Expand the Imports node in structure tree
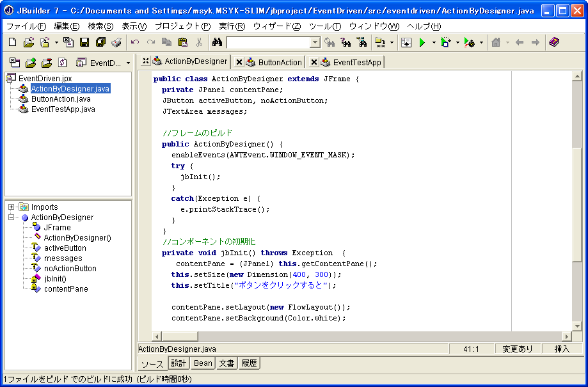The image size is (588, 387). pyautogui.click(x=12, y=207)
